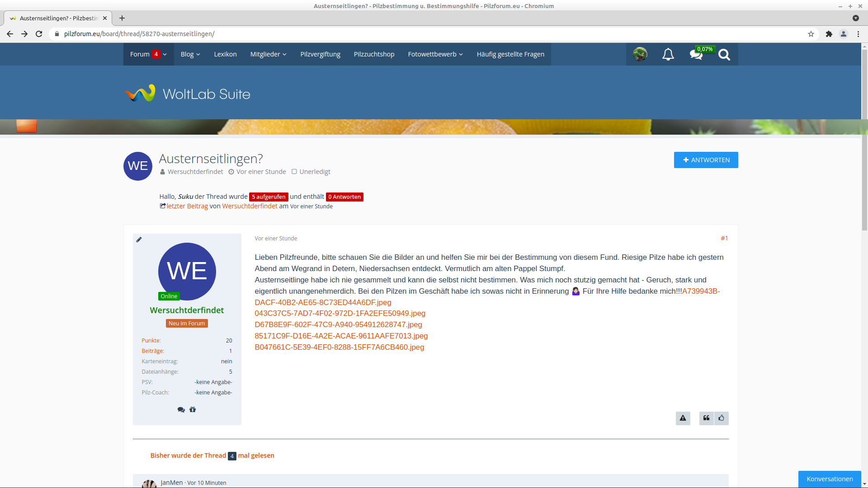Like the post with thumbs-up icon
This screenshot has width=868, height=488.
point(722,418)
